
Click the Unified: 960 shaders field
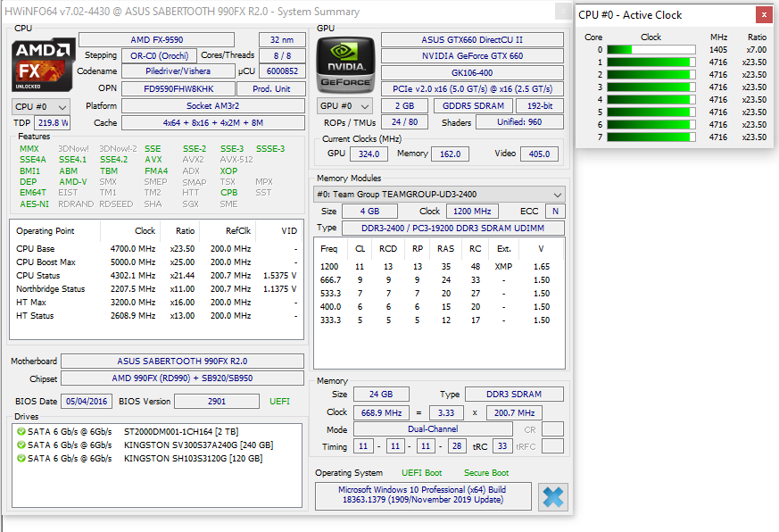(519, 121)
